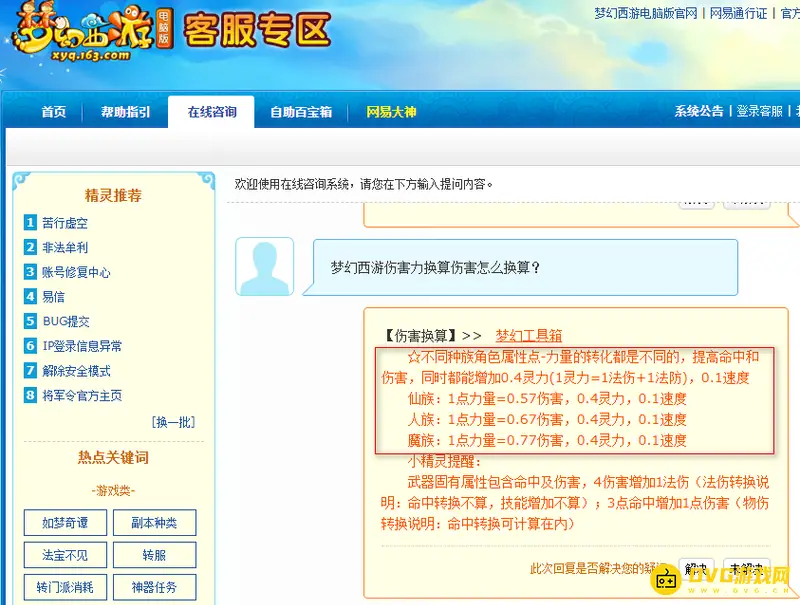Click the 小精灵提醒 text
Screen dimensions: 800x605
444,461
